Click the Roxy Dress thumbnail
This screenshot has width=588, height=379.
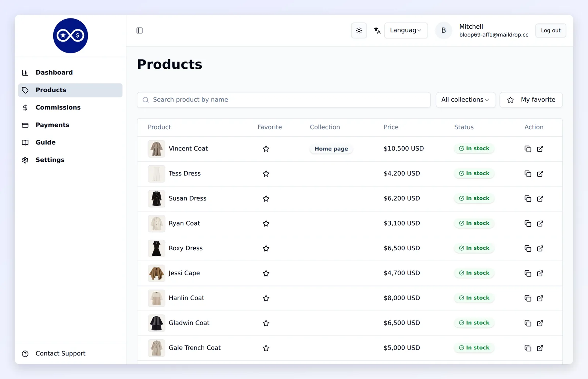pyautogui.click(x=157, y=248)
